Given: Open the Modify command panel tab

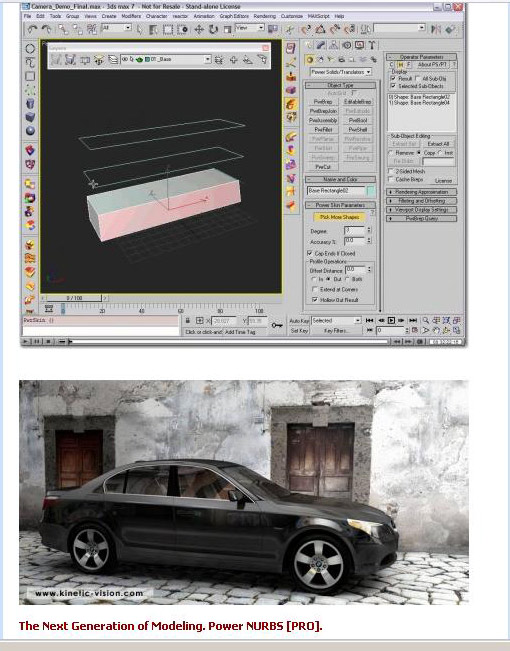Looking at the screenshot, I should tap(321, 45).
